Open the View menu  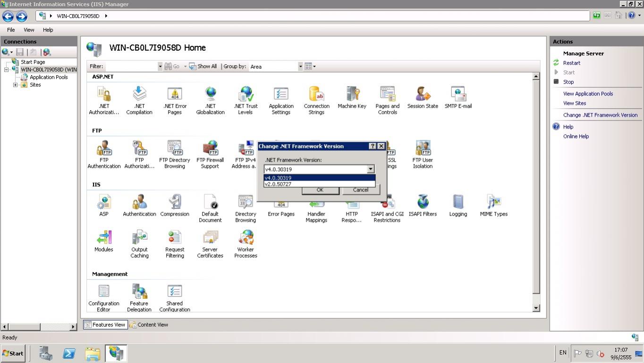tap(29, 30)
